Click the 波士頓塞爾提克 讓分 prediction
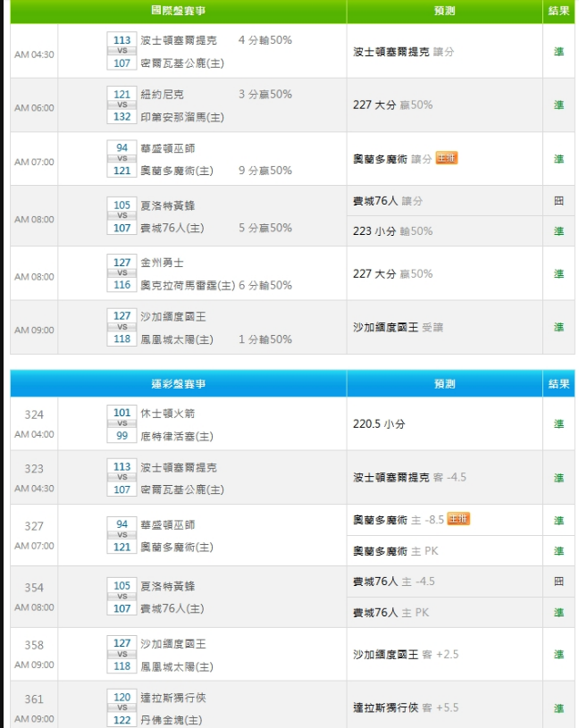 [x=404, y=52]
